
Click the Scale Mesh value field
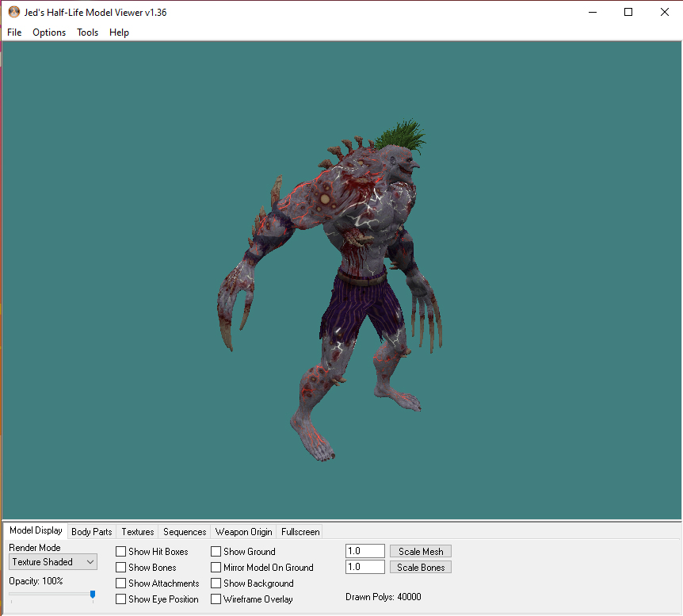[365, 551]
